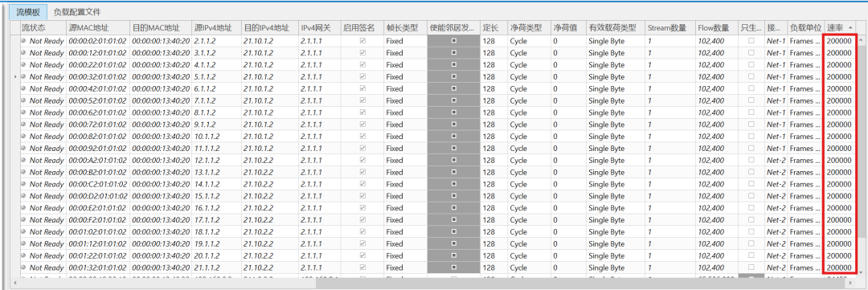This screenshot has height=290, width=868.
Task: Switch to the 负载配置文件 tab
Action: pos(77,11)
